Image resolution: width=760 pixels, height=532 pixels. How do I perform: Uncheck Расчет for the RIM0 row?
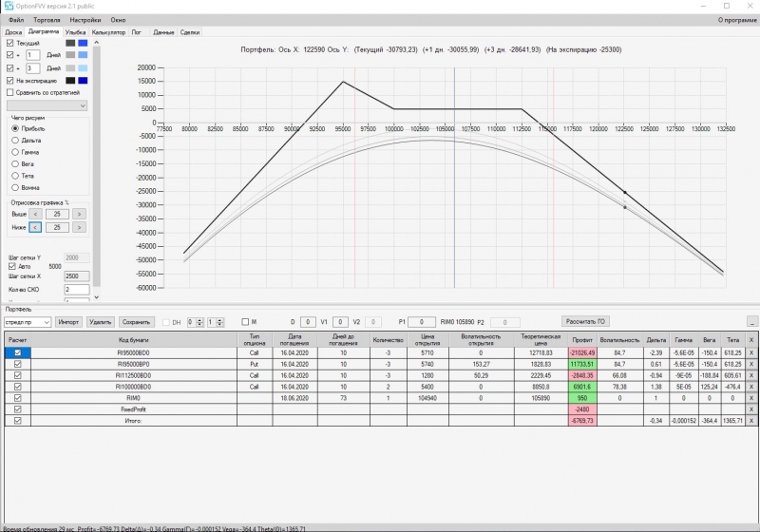point(18,398)
